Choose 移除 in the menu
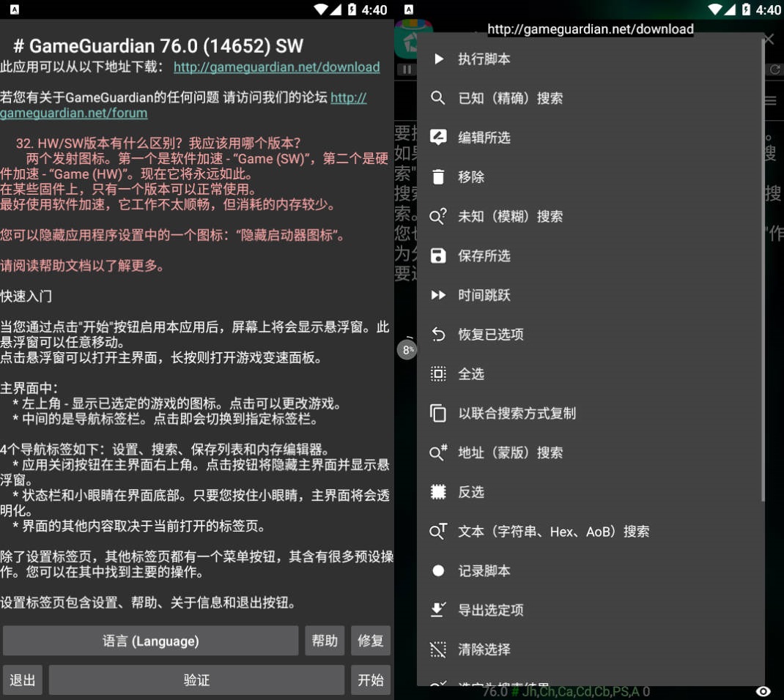The height and width of the screenshot is (700, 784). 590,177
